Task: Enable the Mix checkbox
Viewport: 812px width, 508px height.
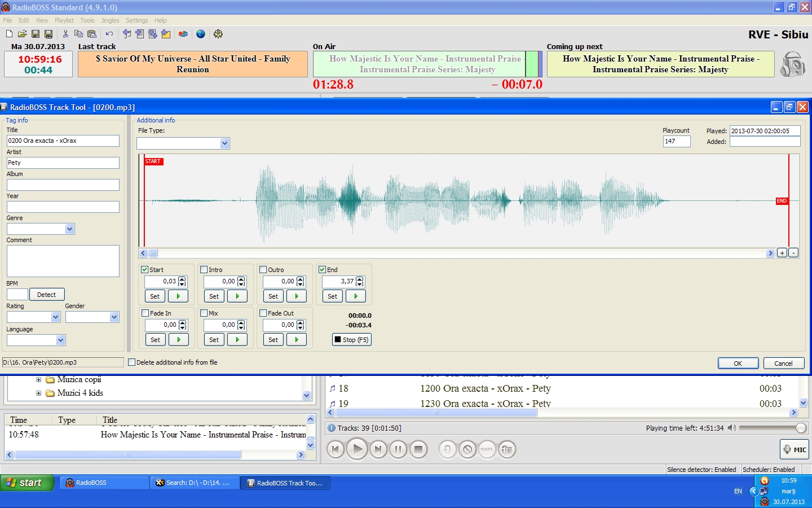Action: click(204, 313)
